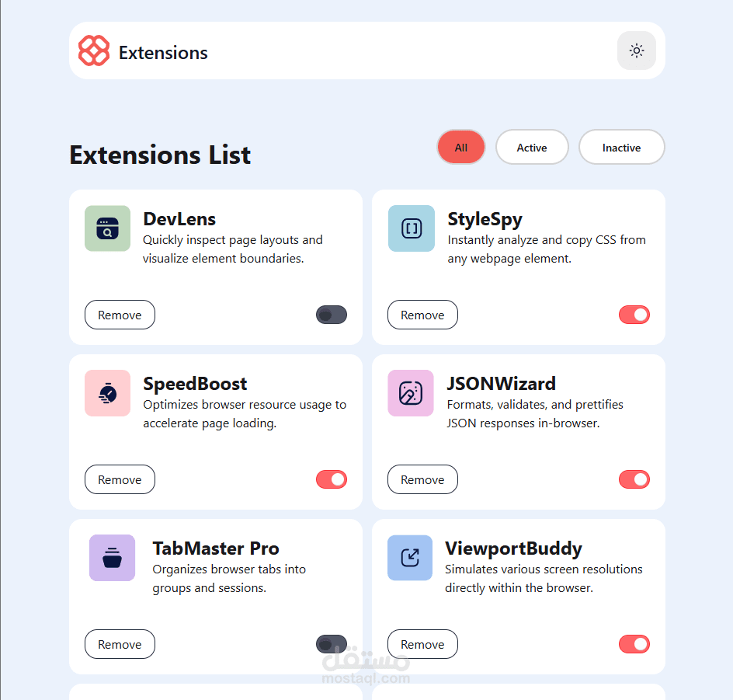The image size is (733, 700).
Task: Enable the DevLens toggle switch
Action: pyautogui.click(x=332, y=315)
